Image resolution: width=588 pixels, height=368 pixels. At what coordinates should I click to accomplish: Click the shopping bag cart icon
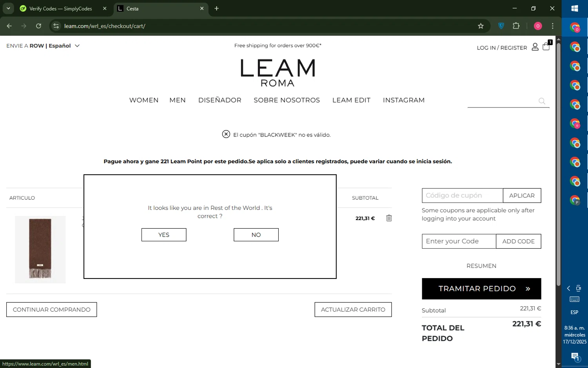[546, 46]
